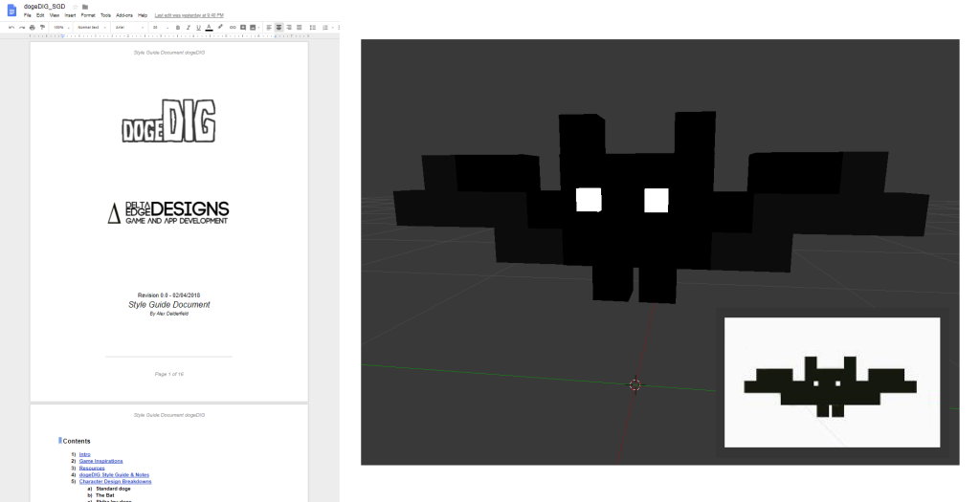
Task: Open the text color picker
Action: coord(209,27)
